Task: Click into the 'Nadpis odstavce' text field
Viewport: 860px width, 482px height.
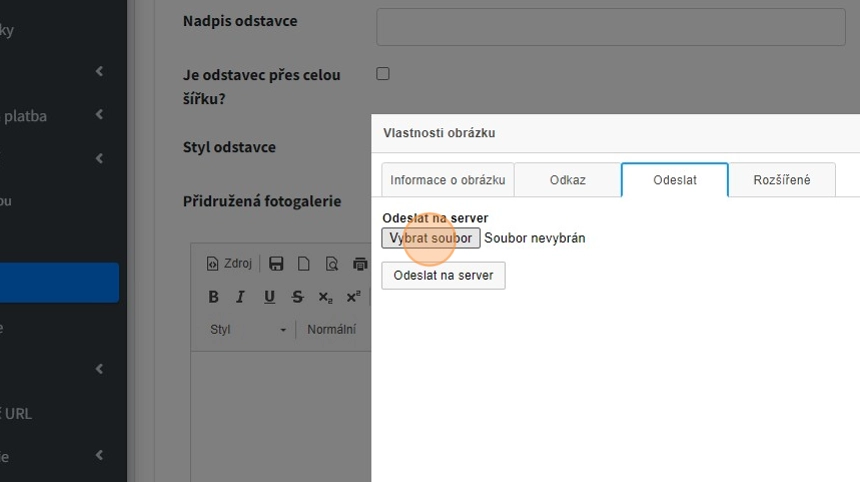Action: [x=610, y=26]
